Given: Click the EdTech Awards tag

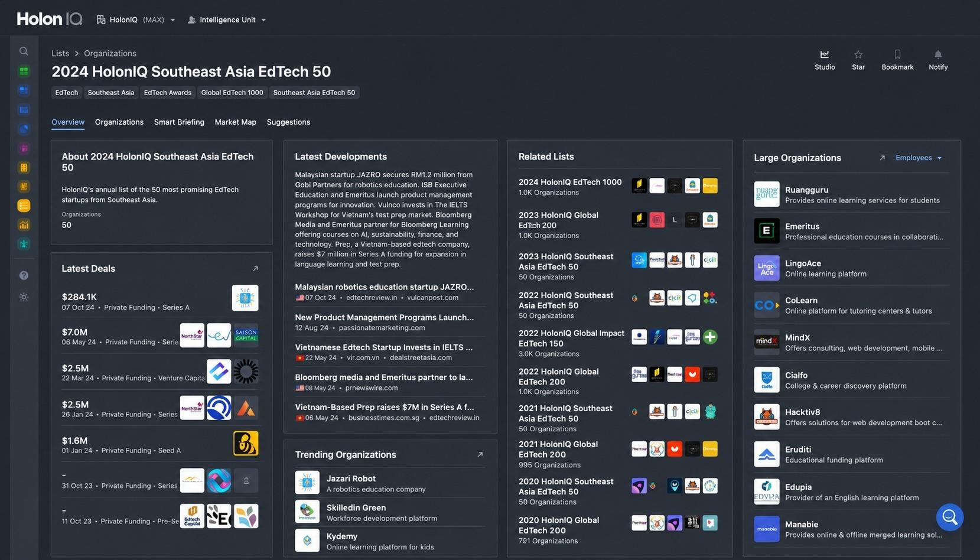Looking at the screenshot, I should [x=168, y=93].
